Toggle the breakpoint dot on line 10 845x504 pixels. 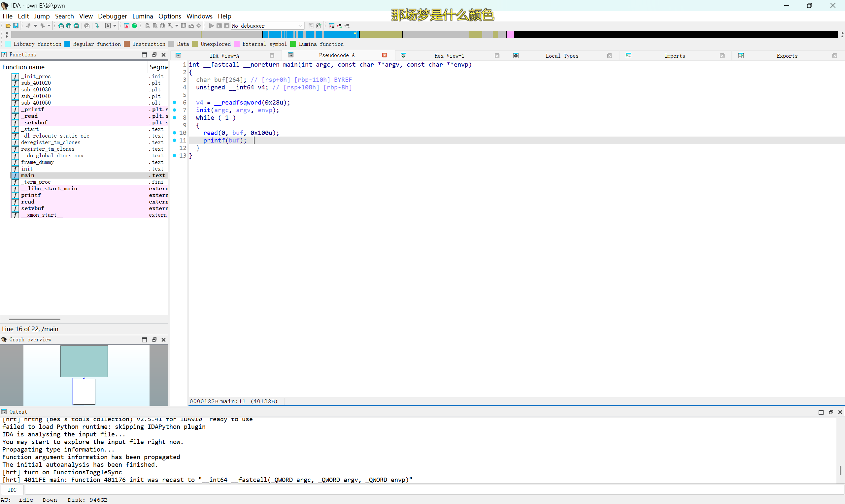pyautogui.click(x=175, y=133)
